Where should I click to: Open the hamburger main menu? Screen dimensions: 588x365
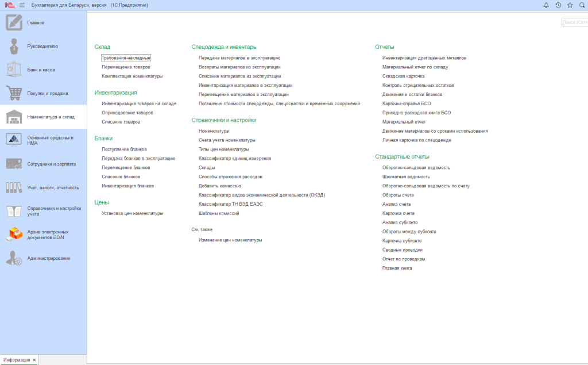click(22, 5)
